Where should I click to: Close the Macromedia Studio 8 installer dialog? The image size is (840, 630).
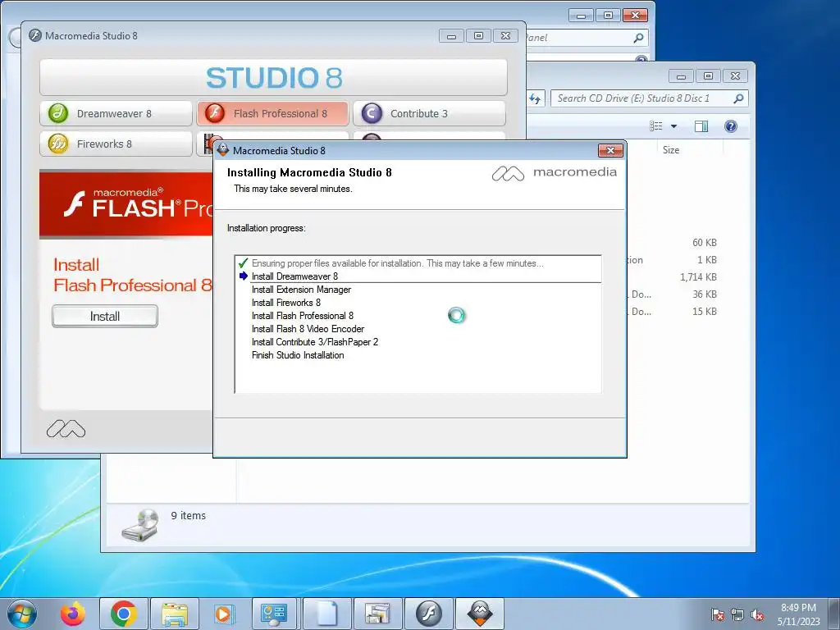coord(610,151)
